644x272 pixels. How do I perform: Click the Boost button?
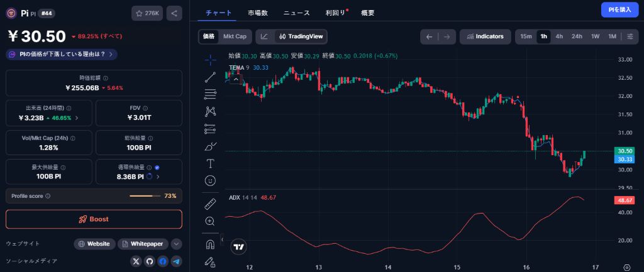[x=94, y=219]
